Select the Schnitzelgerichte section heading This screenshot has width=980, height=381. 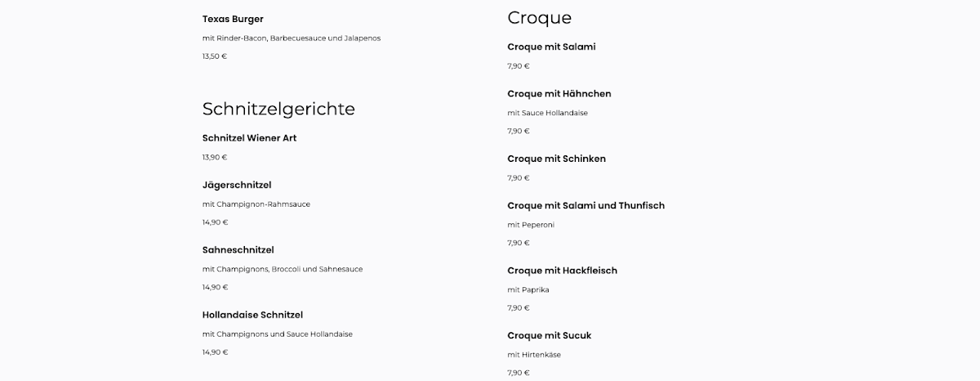point(278,109)
